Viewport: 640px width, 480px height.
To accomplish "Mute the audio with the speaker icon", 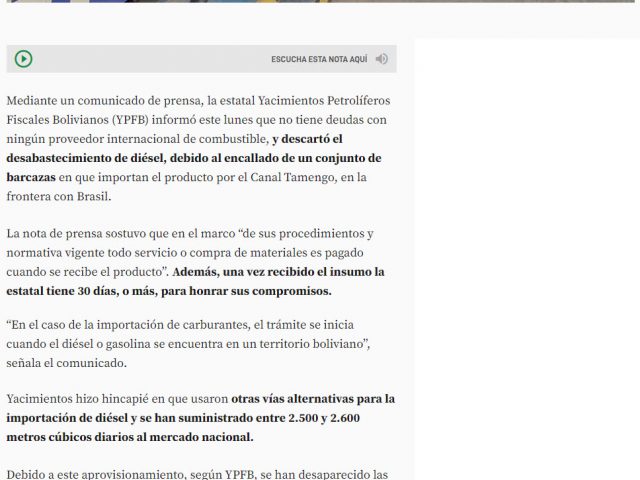I will [x=381, y=59].
